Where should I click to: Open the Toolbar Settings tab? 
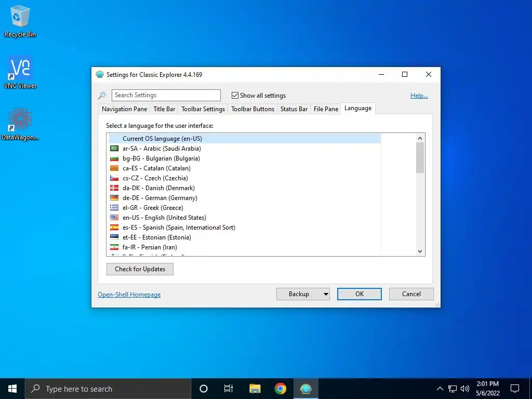pyautogui.click(x=203, y=109)
